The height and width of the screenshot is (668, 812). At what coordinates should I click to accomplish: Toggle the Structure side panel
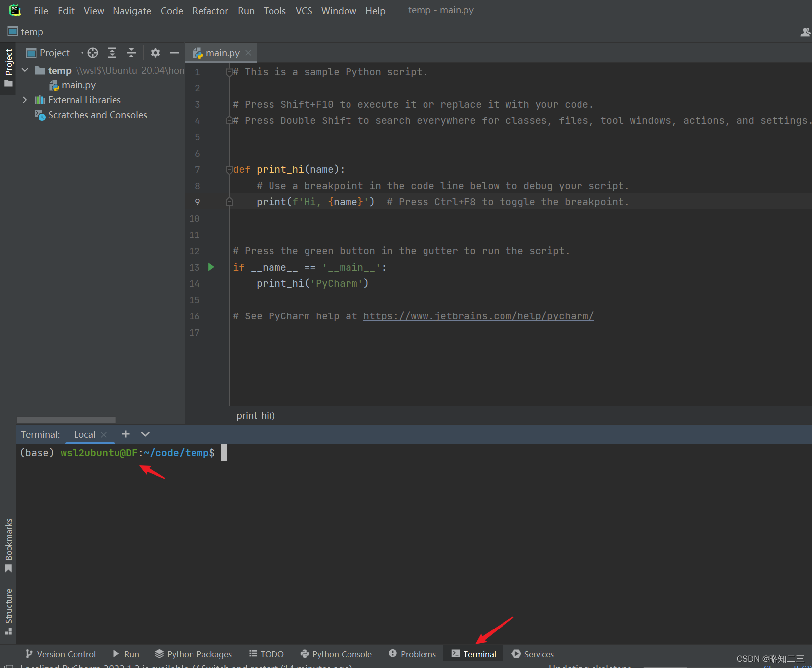tap(8, 612)
